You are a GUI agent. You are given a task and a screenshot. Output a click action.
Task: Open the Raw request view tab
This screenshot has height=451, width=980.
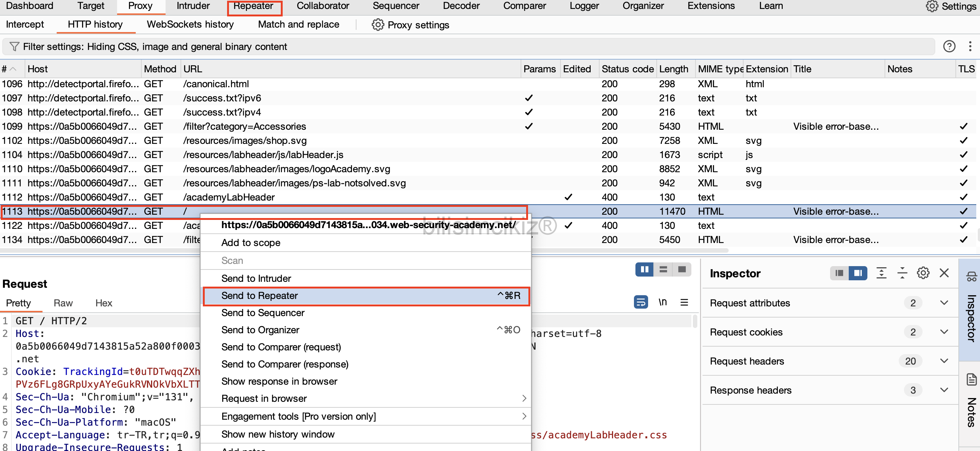click(x=63, y=303)
